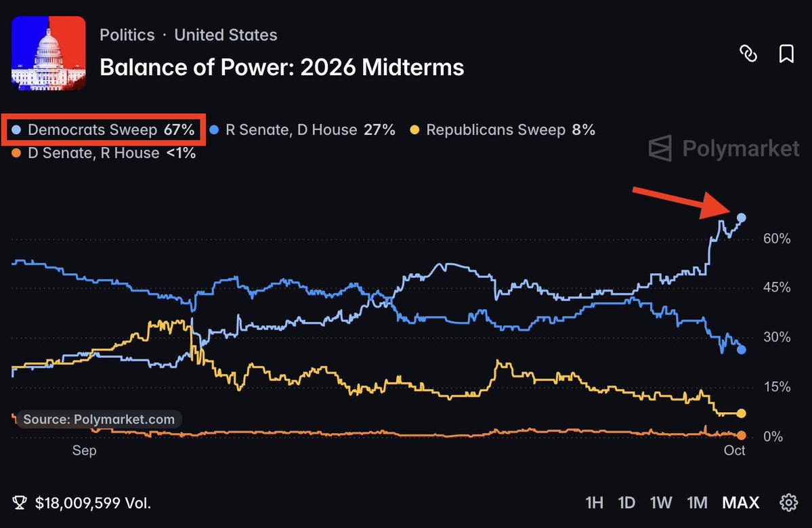The height and width of the screenshot is (528, 812).
Task: Select the Republicans Sweep legend entry
Action: pos(503,129)
